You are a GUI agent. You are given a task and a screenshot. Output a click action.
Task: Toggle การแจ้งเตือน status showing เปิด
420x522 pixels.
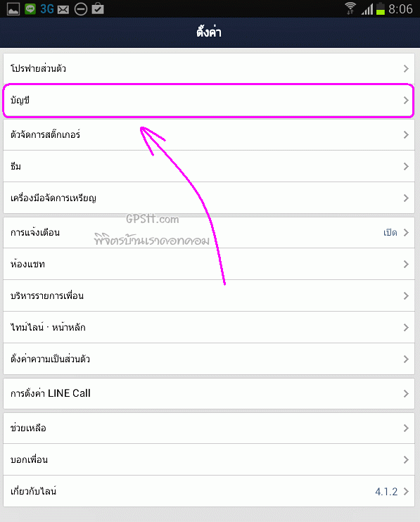coord(390,233)
